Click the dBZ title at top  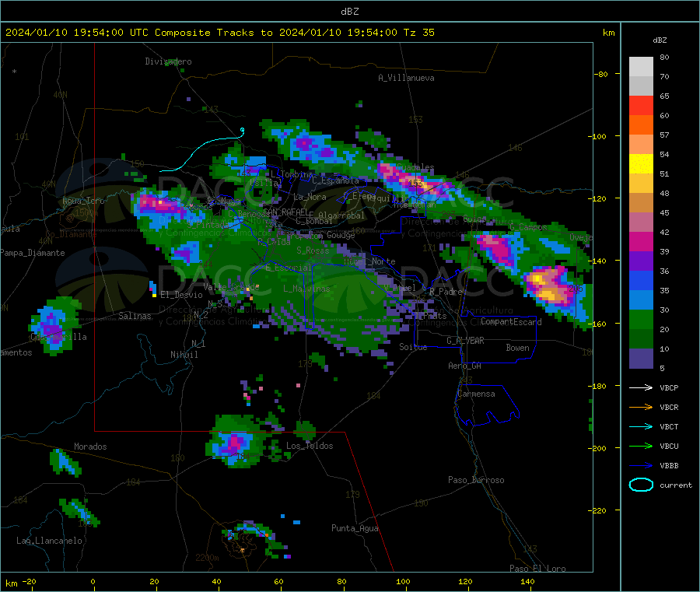click(349, 12)
